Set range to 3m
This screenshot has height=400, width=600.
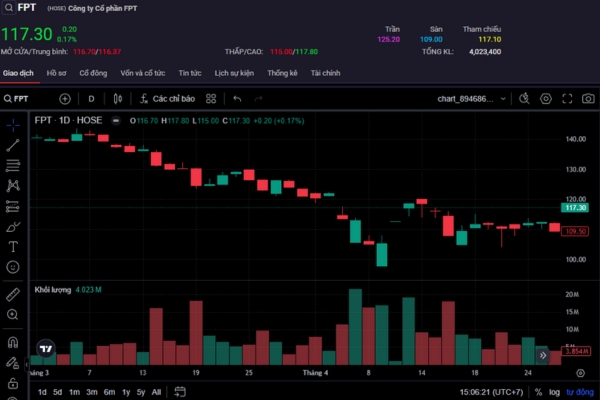(x=91, y=392)
